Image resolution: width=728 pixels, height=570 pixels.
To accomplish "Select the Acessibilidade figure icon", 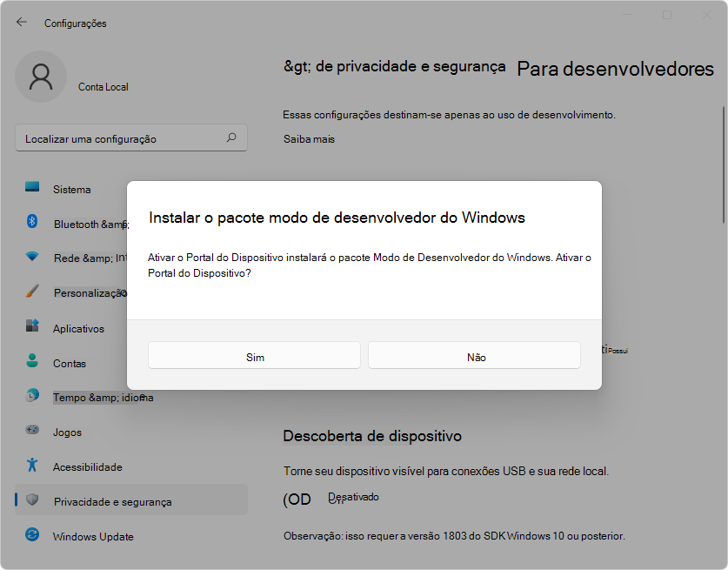I will coord(32,465).
